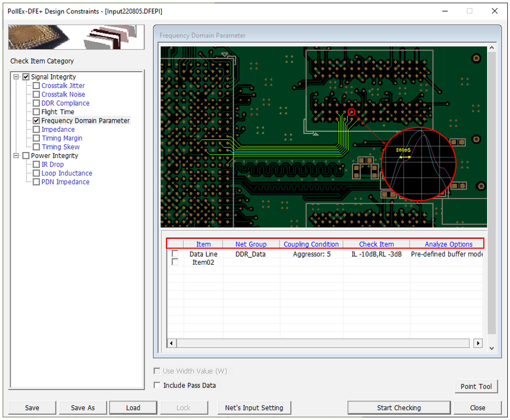The height and width of the screenshot is (420, 510).
Task: Click the red-circled waveform preview image
Action: [x=418, y=164]
